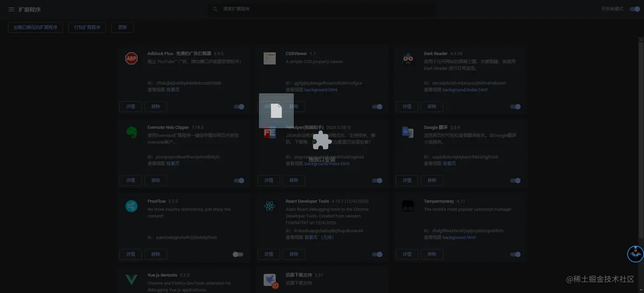Disable the React Developer Tools toggle
Image resolution: width=644 pixels, height=293 pixels.
(377, 254)
